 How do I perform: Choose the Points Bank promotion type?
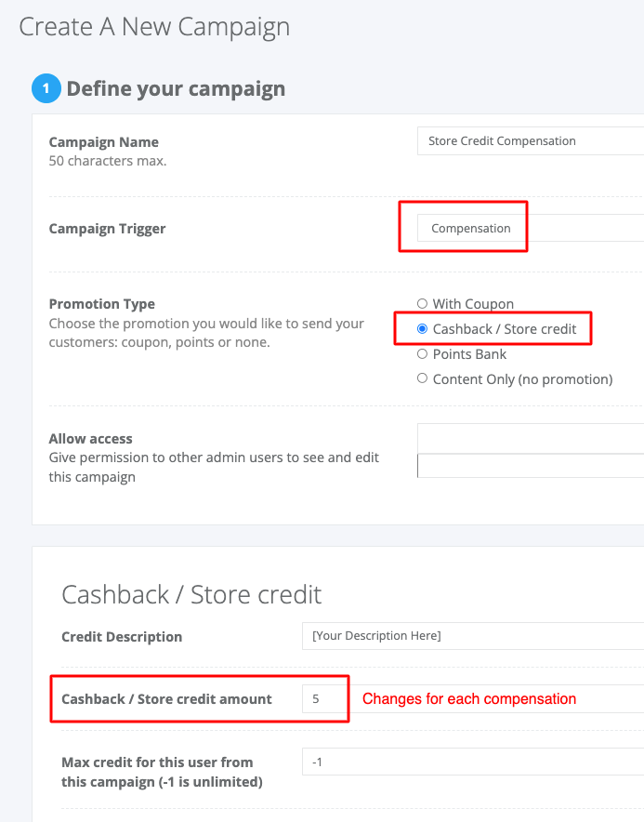pos(422,354)
